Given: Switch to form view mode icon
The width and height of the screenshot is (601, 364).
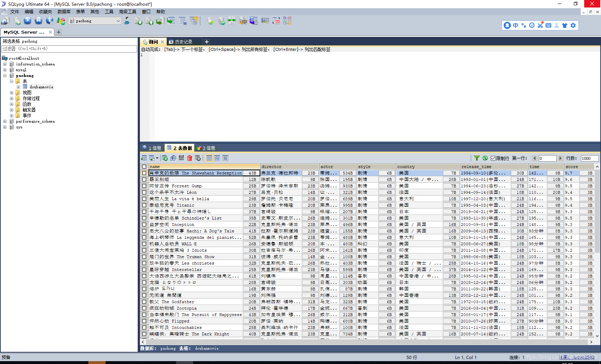Looking at the screenshot, I should point(217,158).
